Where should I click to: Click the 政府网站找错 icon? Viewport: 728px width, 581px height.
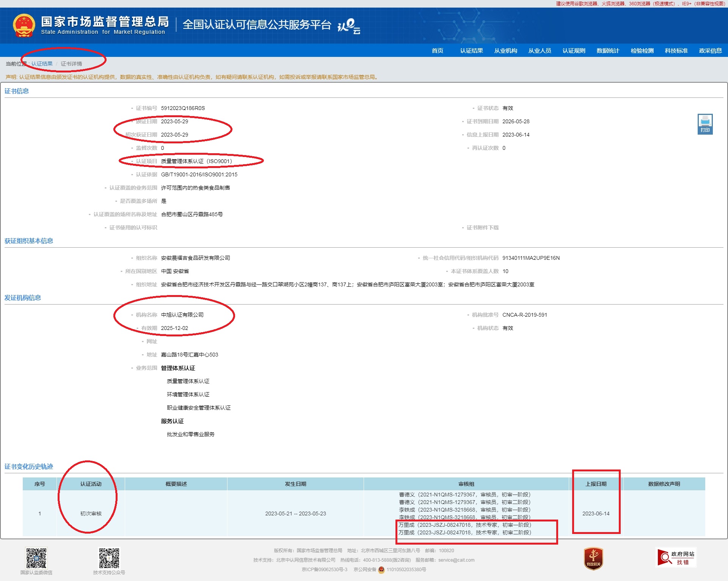click(x=676, y=558)
